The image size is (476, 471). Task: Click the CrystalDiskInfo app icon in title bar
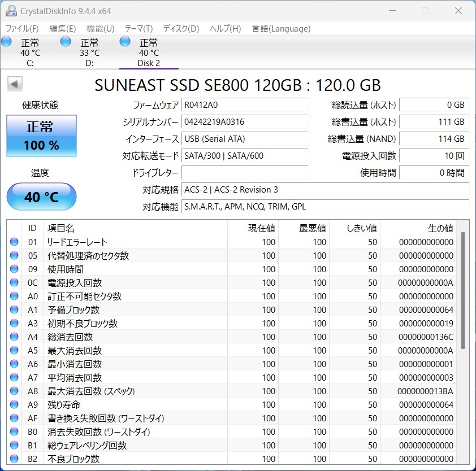coord(11,11)
